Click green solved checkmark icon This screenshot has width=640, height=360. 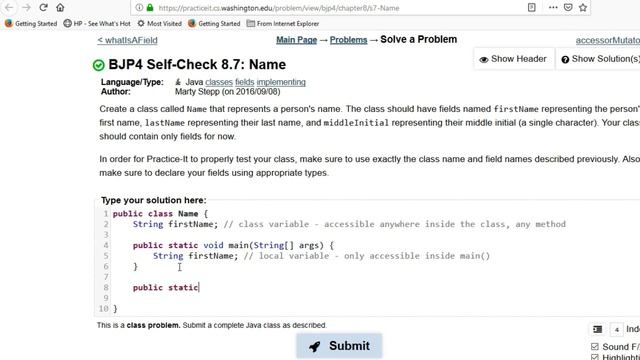coord(98,65)
